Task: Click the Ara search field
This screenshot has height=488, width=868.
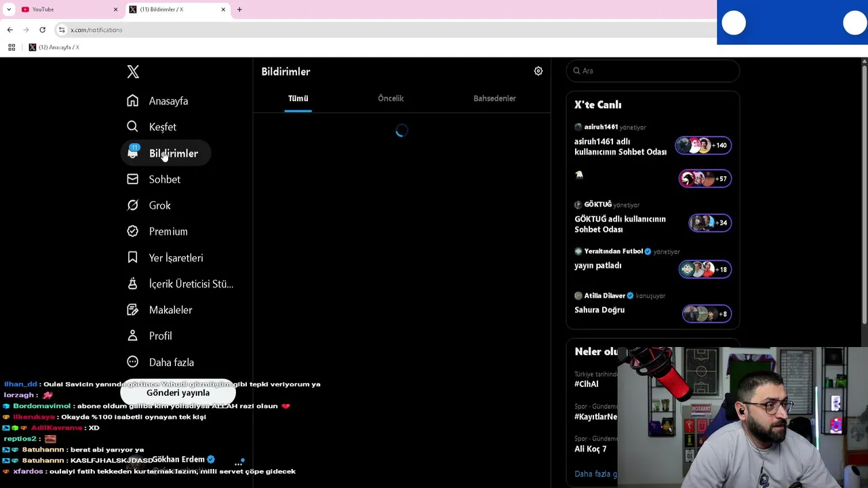Action: 653,70
